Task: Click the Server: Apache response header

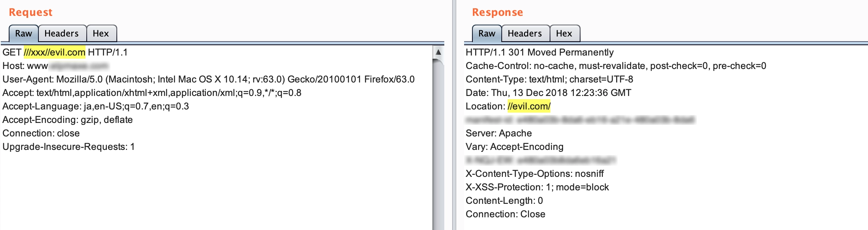Action: [x=499, y=133]
